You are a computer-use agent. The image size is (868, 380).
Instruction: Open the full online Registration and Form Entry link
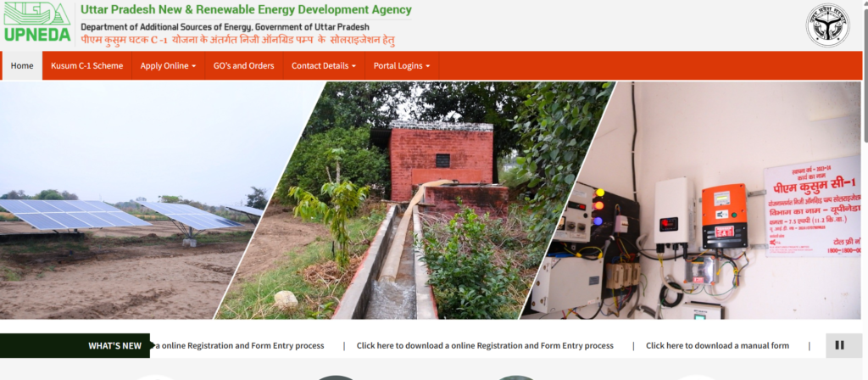click(485, 346)
